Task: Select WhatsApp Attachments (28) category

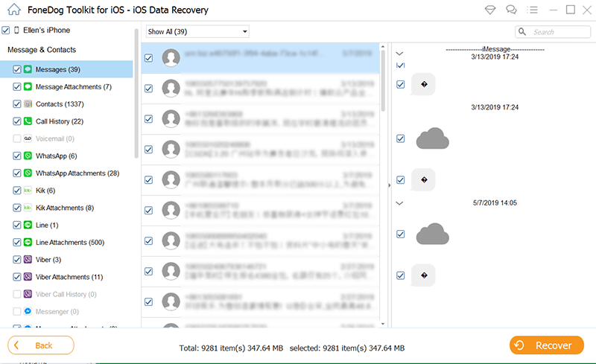Action: coord(77,173)
